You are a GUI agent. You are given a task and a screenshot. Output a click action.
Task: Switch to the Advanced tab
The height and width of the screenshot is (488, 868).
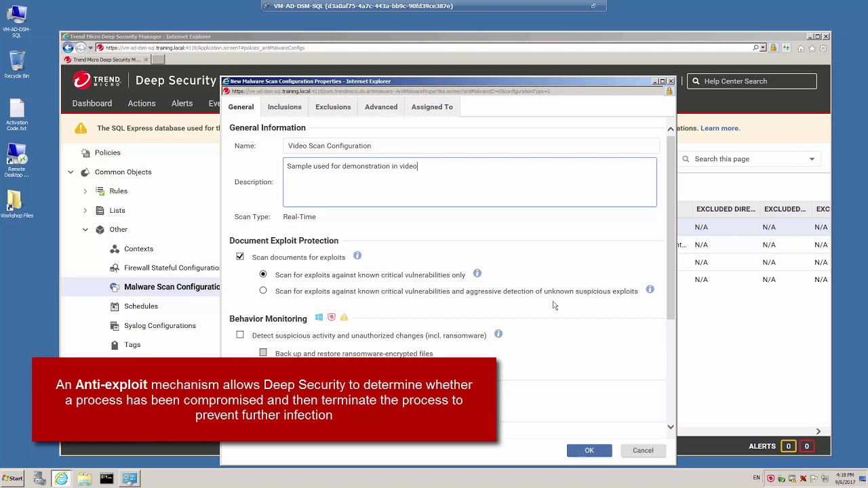click(x=381, y=107)
